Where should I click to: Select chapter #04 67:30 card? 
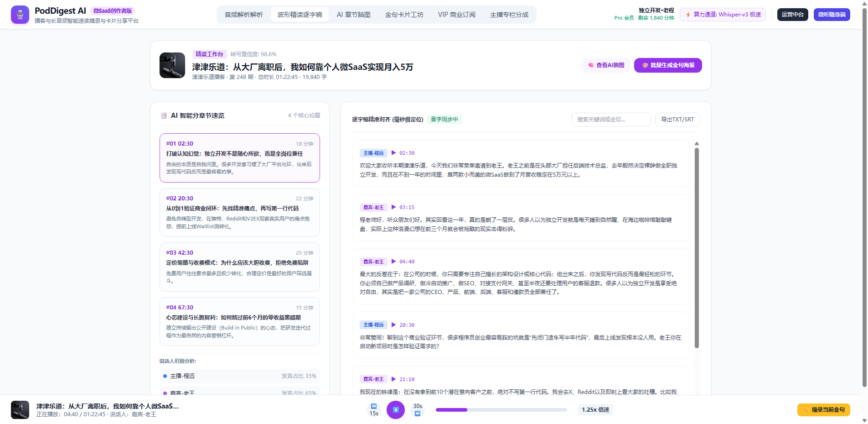click(240, 322)
